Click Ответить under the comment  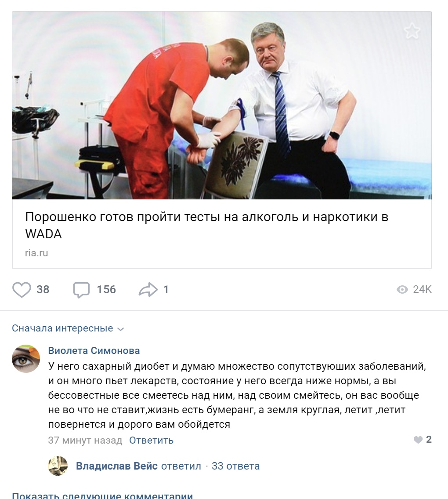[152, 441]
